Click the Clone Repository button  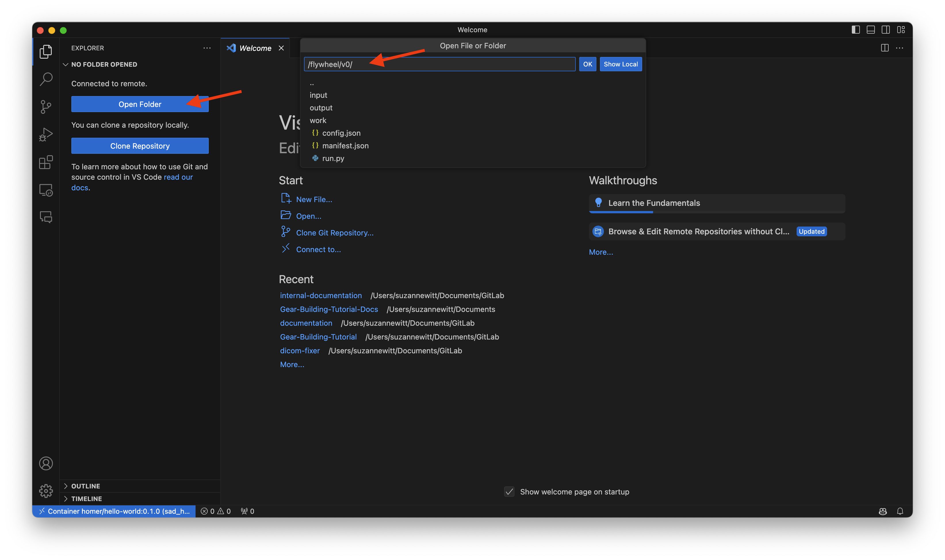click(x=140, y=146)
